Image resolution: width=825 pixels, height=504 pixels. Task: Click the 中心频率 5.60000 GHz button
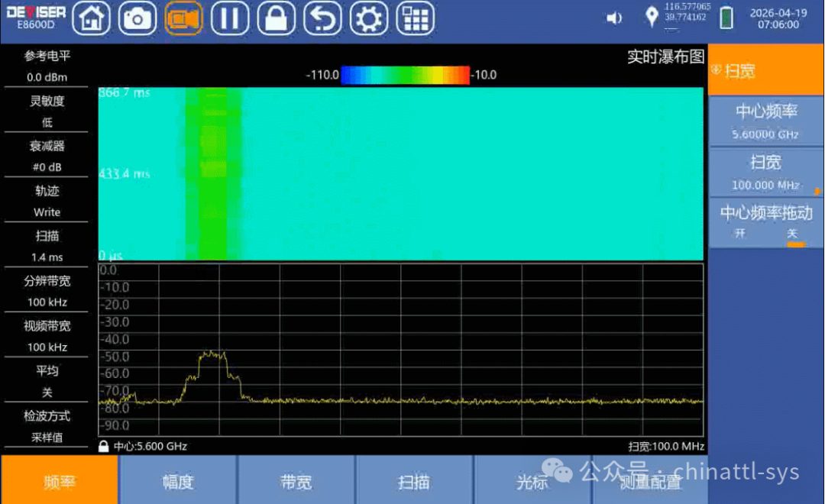click(765, 121)
